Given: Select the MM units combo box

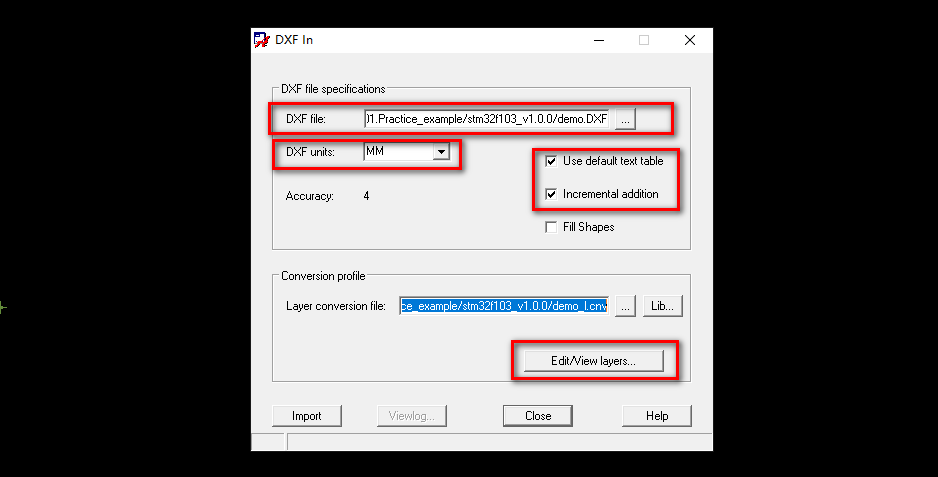Looking at the screenshot, I should [407, 151].
